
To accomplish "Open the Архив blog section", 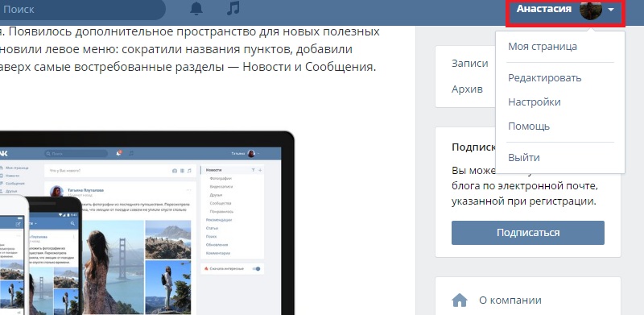I will pos(467,89).
